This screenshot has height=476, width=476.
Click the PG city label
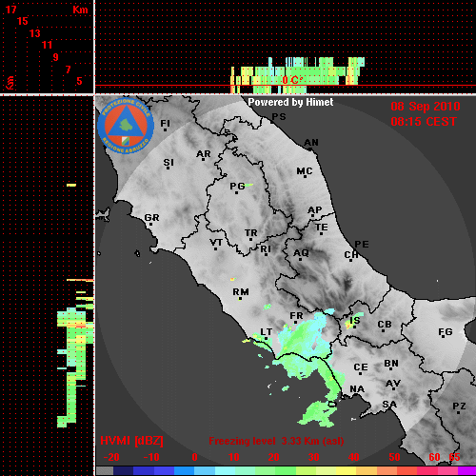click(237, 186)
